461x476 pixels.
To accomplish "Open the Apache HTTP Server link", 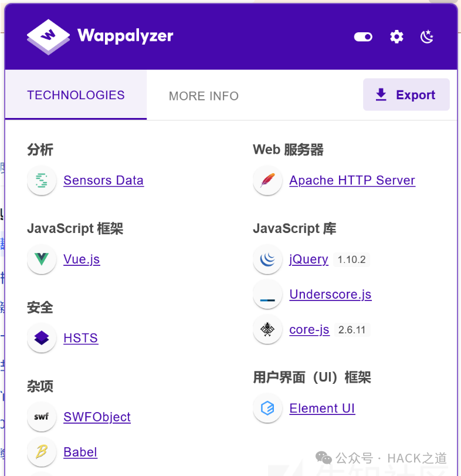I will coord(352,180).
